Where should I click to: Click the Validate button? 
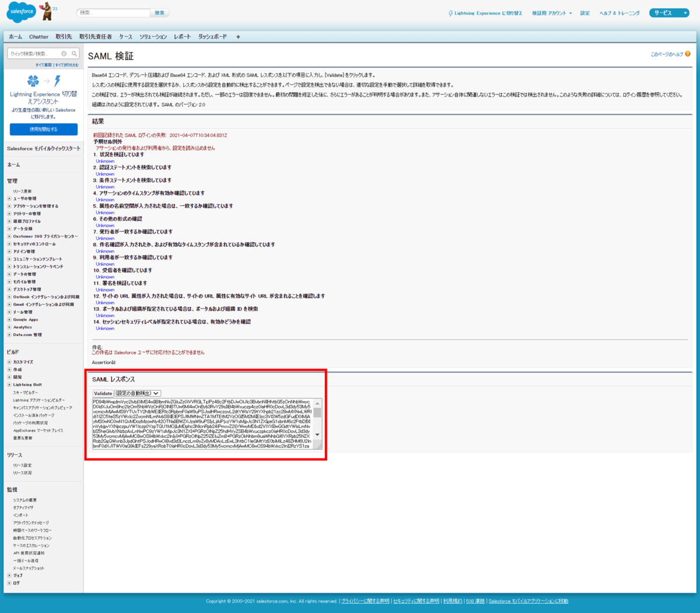click(x=103, y=394)
